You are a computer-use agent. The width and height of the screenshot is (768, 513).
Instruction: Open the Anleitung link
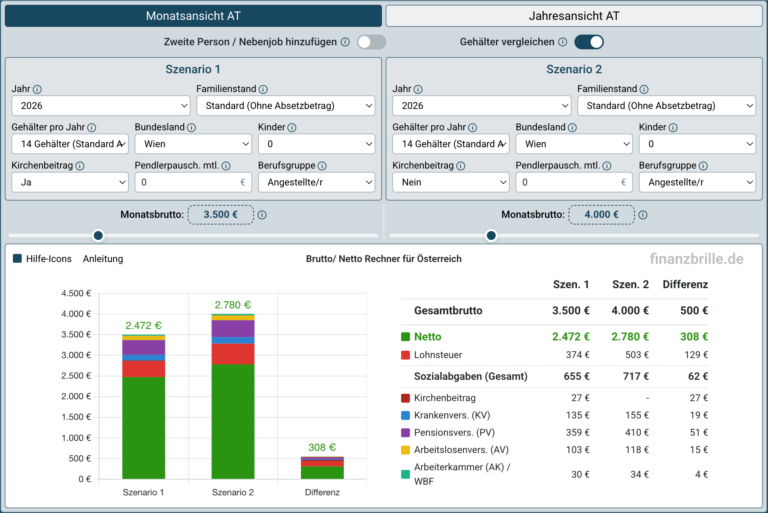tap(103, 259)
